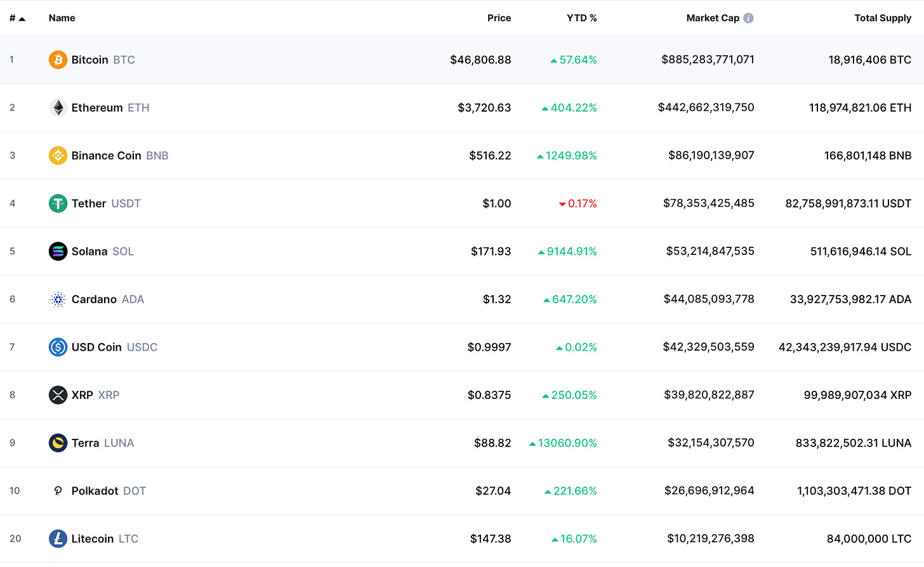Click Polkadot market cap $26,696,912,964
The image size is (924, 567).
(709, 491)
